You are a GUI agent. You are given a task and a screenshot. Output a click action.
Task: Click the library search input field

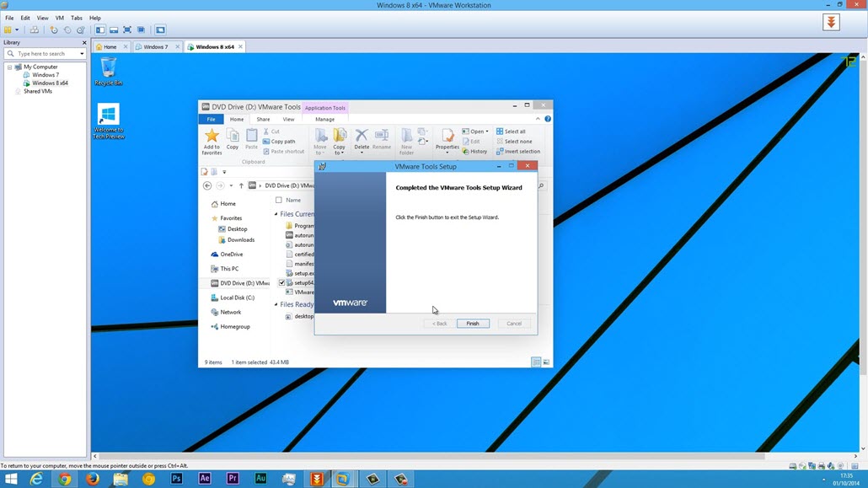point(44,54)
